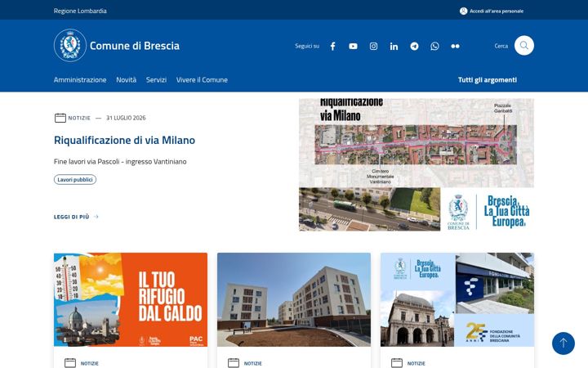Image resolution: width=588 pixels, height=368 pixels.
Task: Click calendar icon under the Fondazione card
Action: tap(397, 363)
